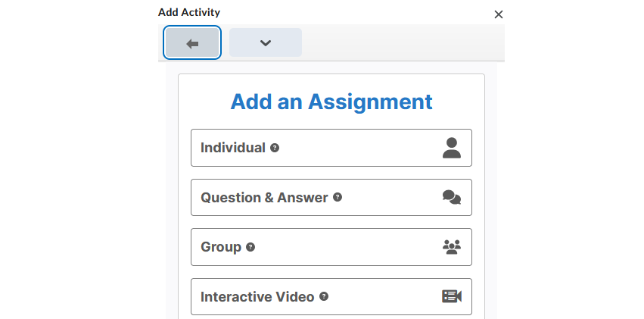
Task: Click the video camera icon for Interactive Video
Action: pos(451,296)
